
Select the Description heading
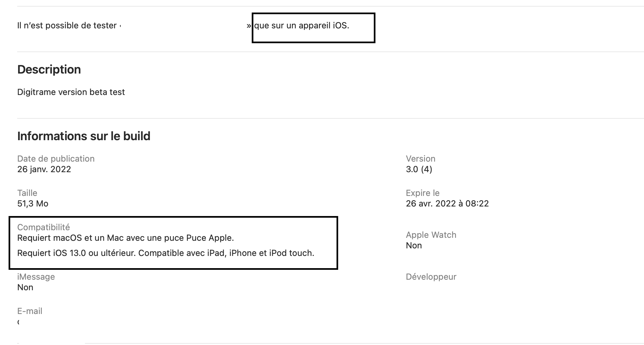tap(49, 70)
